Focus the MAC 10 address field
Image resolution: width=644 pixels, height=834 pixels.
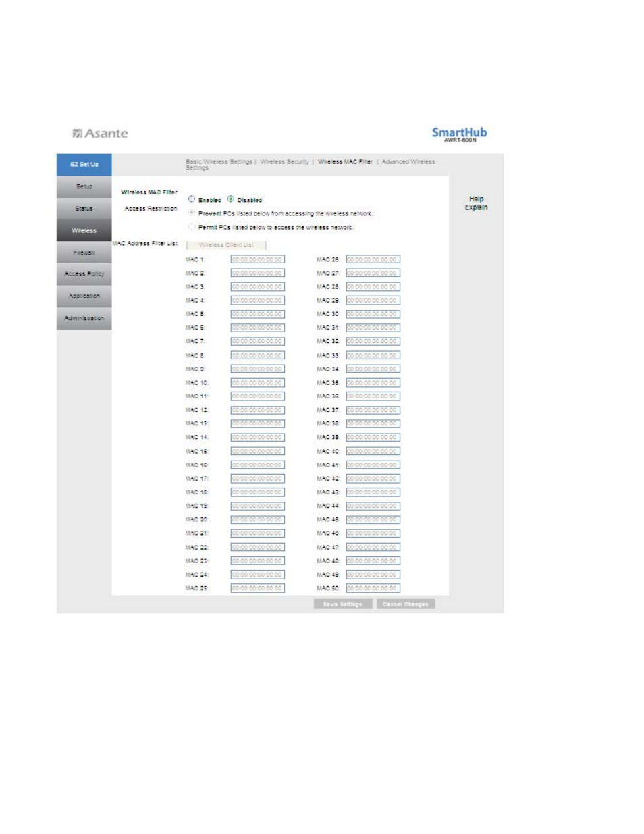click(x=258, y=383)
